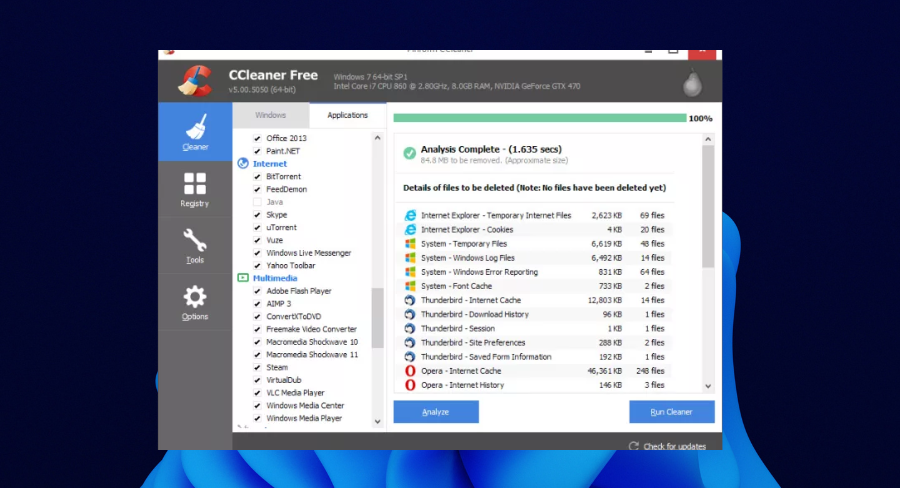Screen dimensions: 900x500
Task: Click results list scroll down arrow
Action: 708,386
